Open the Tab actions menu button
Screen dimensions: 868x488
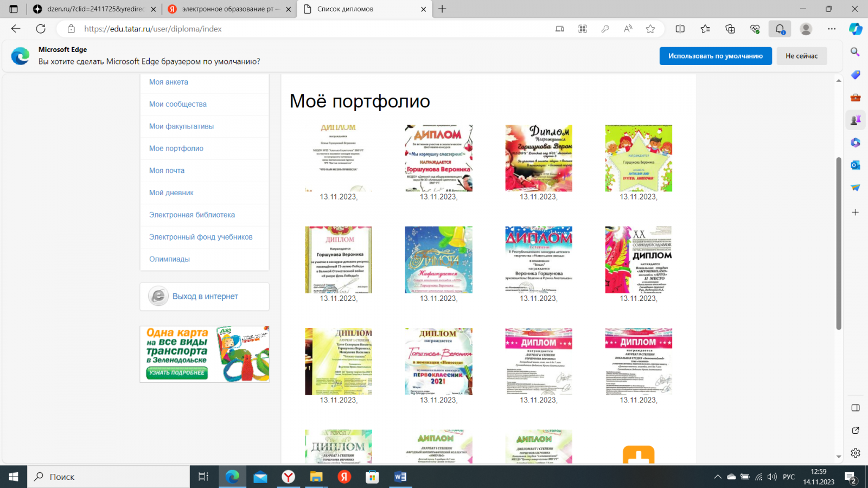pyautogui.click(x=14, y=9)
